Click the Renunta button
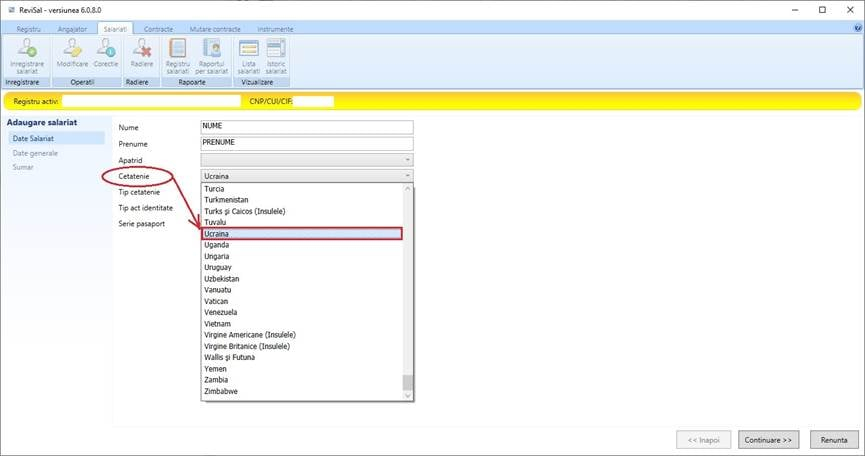Screen dimensions: 865x456 coord(833,439)
